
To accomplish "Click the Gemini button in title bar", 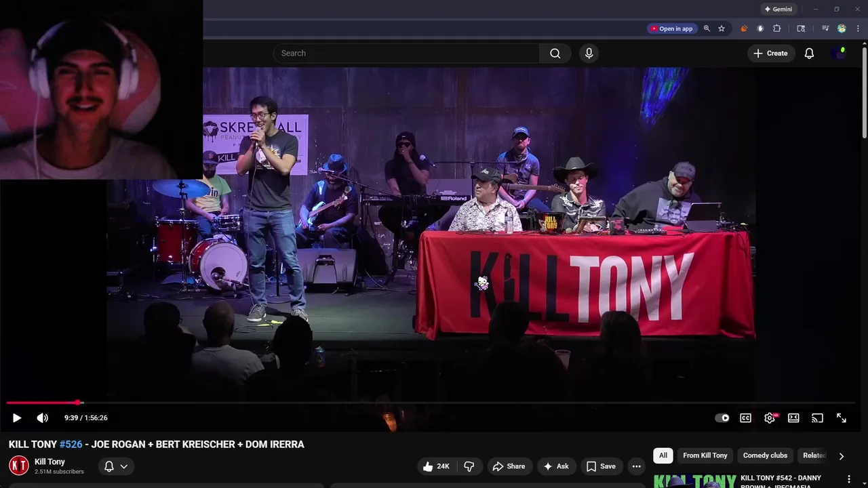I will tap(778, 9).
